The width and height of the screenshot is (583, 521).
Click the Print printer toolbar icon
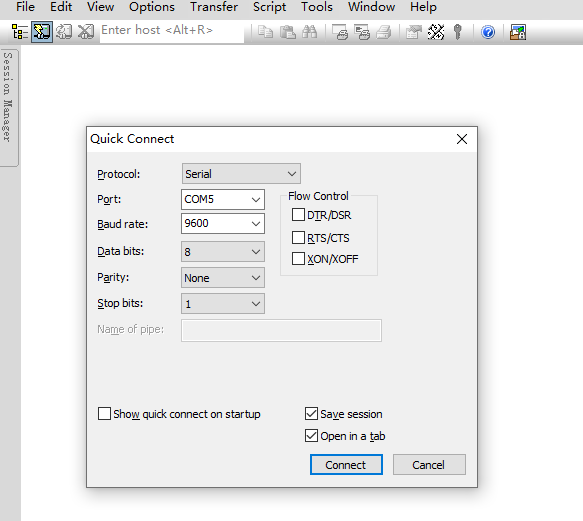coord(383,32)
